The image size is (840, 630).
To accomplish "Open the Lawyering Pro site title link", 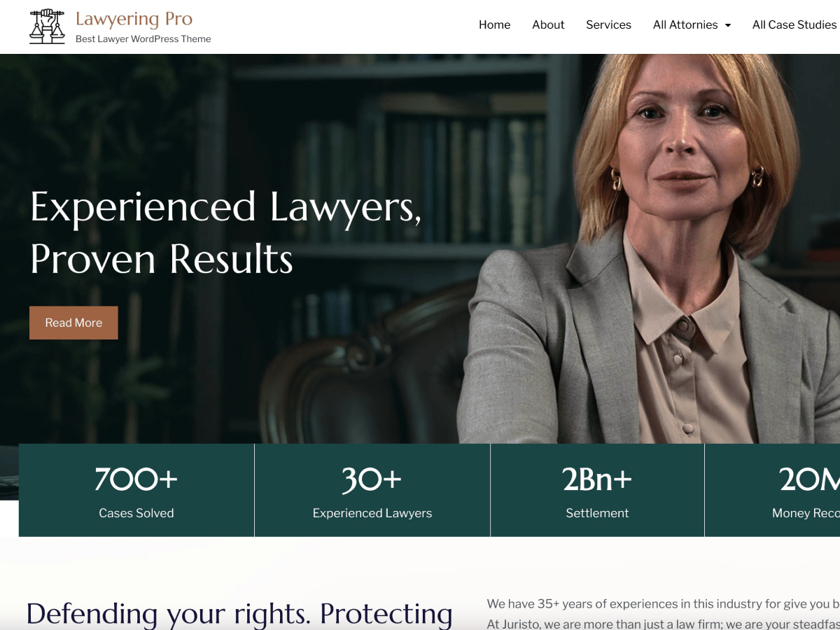I will click(134, 19).
